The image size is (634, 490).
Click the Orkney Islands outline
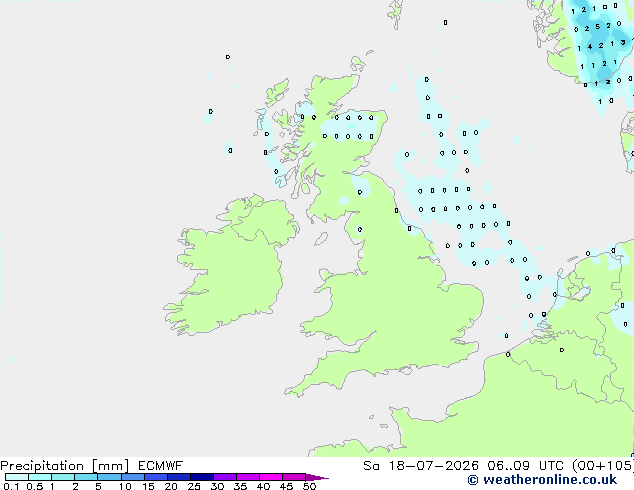[359, 63]
